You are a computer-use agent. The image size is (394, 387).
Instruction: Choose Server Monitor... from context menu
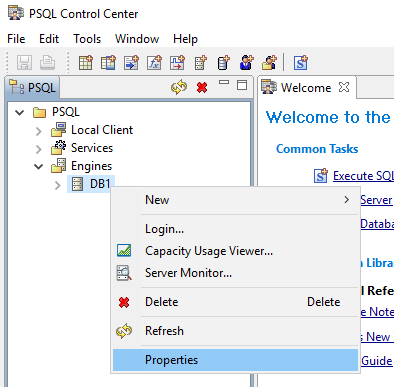pos(235,273)
